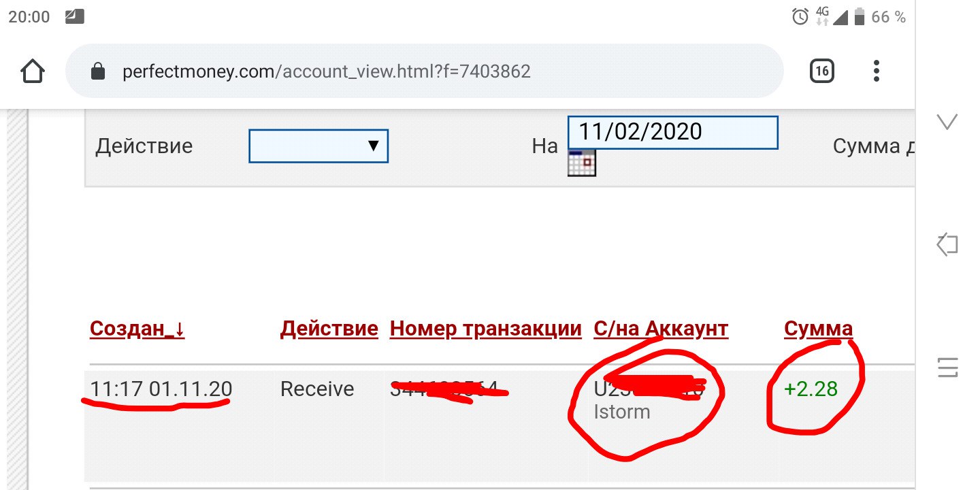
Task: Tap the recent apps navigation button
Action: [x=947, y=366]
